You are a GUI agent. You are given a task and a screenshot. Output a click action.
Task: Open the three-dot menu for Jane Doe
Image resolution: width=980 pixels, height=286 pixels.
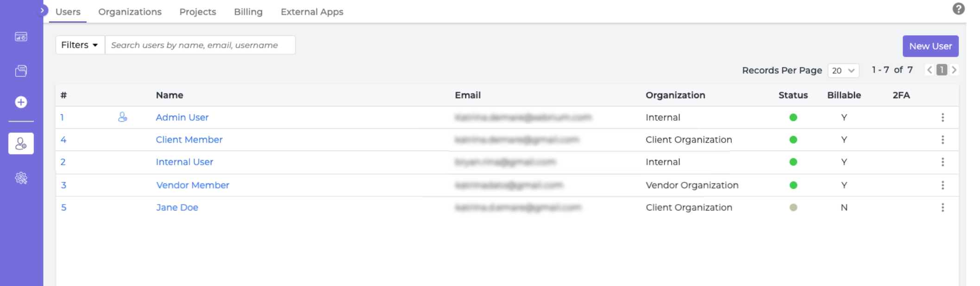tap(942, 207)
